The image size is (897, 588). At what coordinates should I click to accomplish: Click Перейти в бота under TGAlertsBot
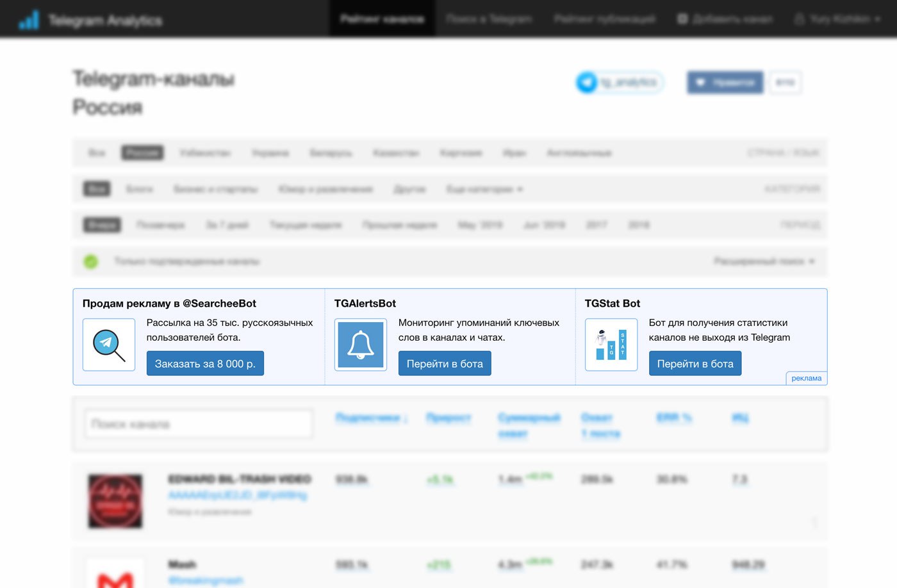point(445,363)
